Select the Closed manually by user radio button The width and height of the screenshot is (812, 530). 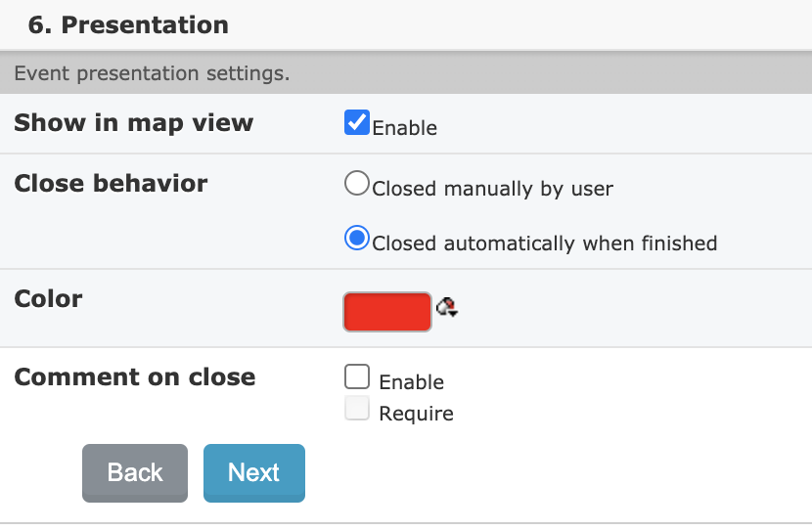357,183
